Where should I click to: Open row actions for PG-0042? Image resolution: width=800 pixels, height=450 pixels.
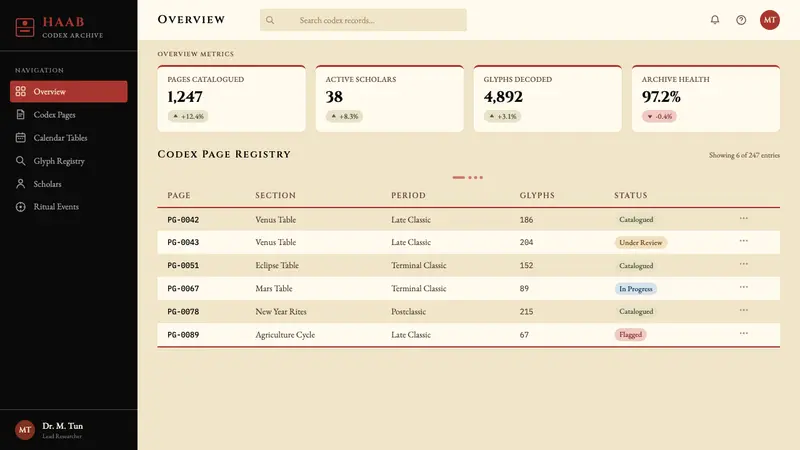click(743, 218)
